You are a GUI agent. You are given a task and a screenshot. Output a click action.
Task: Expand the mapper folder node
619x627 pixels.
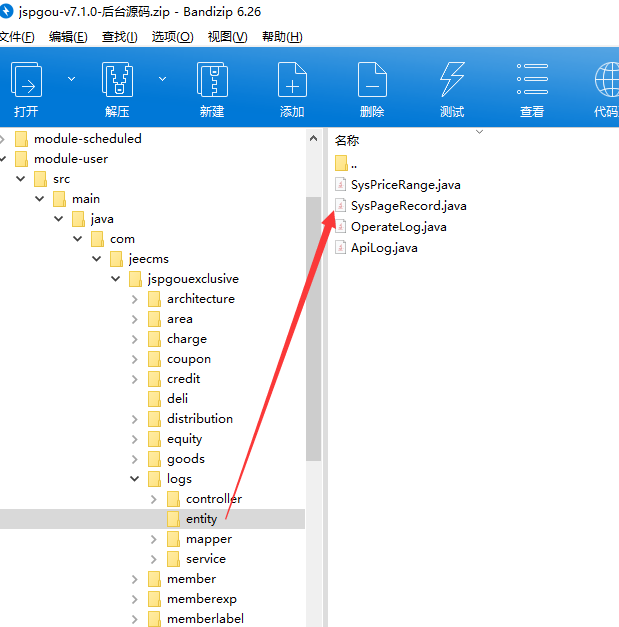(x=154, y=539)
